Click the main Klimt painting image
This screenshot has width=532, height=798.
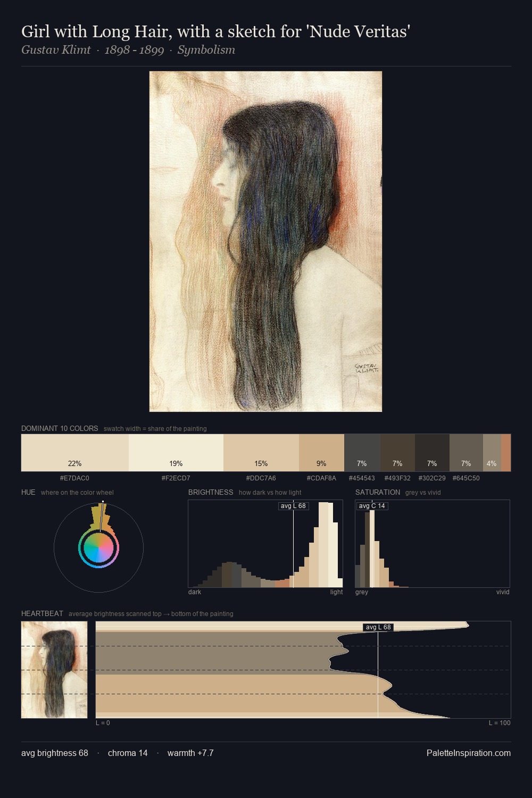pos(265,242)
